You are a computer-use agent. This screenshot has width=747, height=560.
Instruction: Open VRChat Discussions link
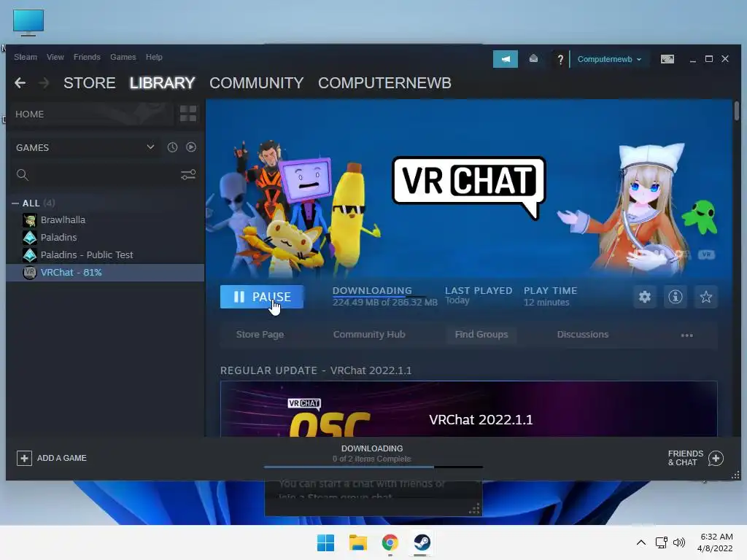point(583,334)
